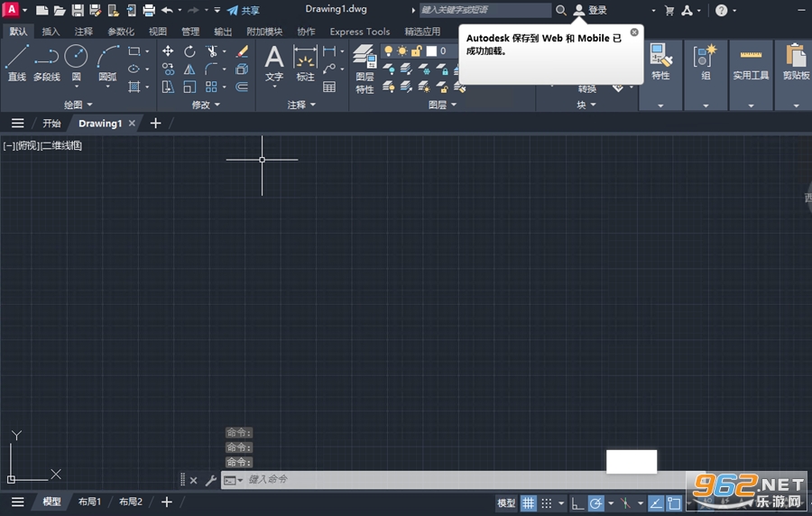Viewport: 812px width, 516px height.
Task: Switch to the 插入 (Insert) ribbon tab
Action: (x=51, y=32)
